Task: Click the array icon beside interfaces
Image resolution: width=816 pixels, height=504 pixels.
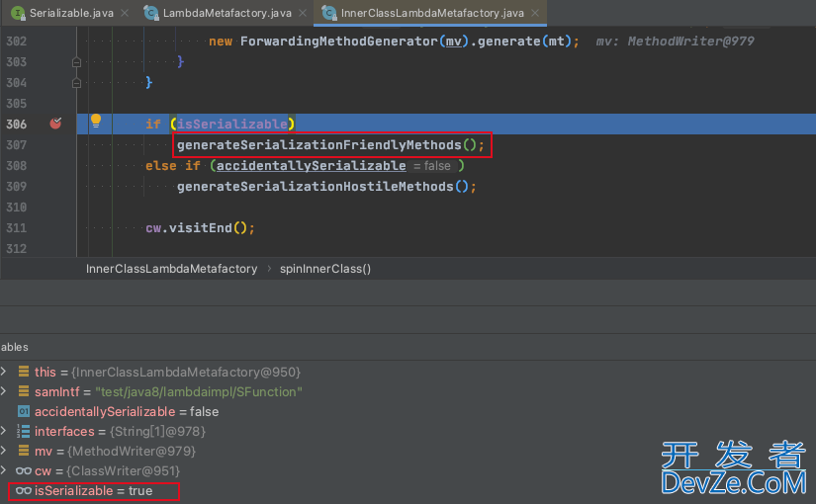Action: coord(24,431)
